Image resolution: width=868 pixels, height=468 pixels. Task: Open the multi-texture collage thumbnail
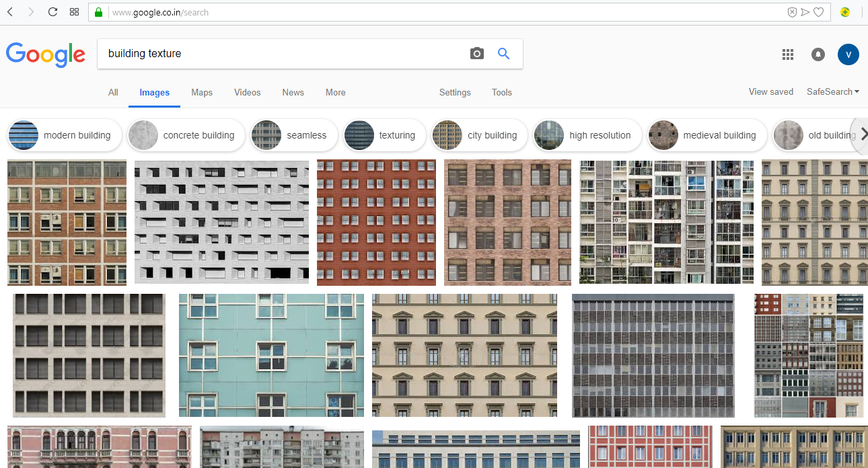(x=809, y=356)
